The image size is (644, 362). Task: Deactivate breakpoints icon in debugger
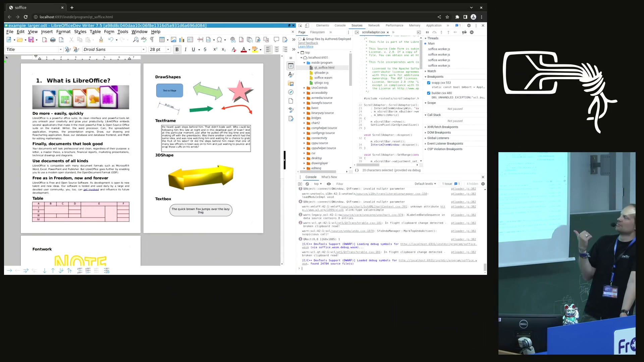(464, 32)
